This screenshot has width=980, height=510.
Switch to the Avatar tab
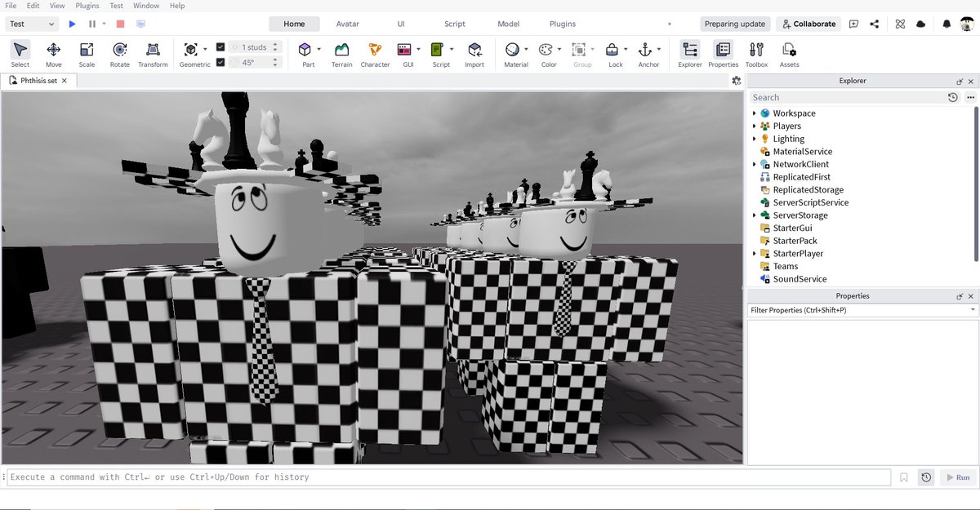(x=347, y=24)
